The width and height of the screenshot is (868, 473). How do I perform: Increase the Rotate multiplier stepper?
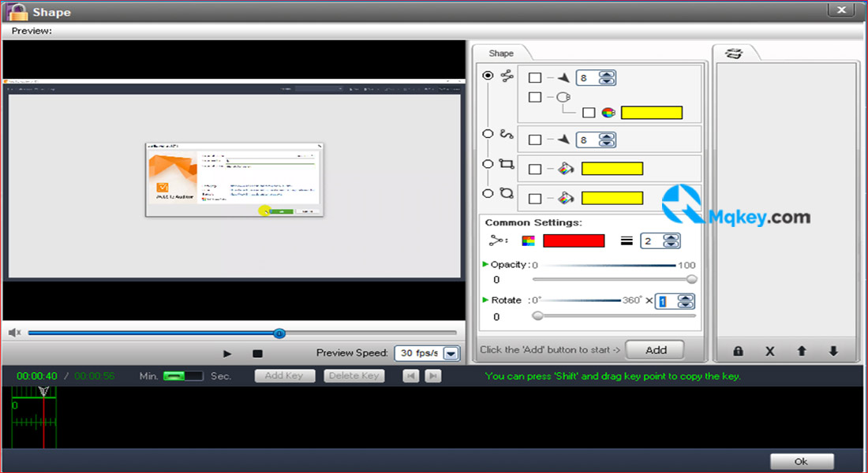click(x=685, y=298)
